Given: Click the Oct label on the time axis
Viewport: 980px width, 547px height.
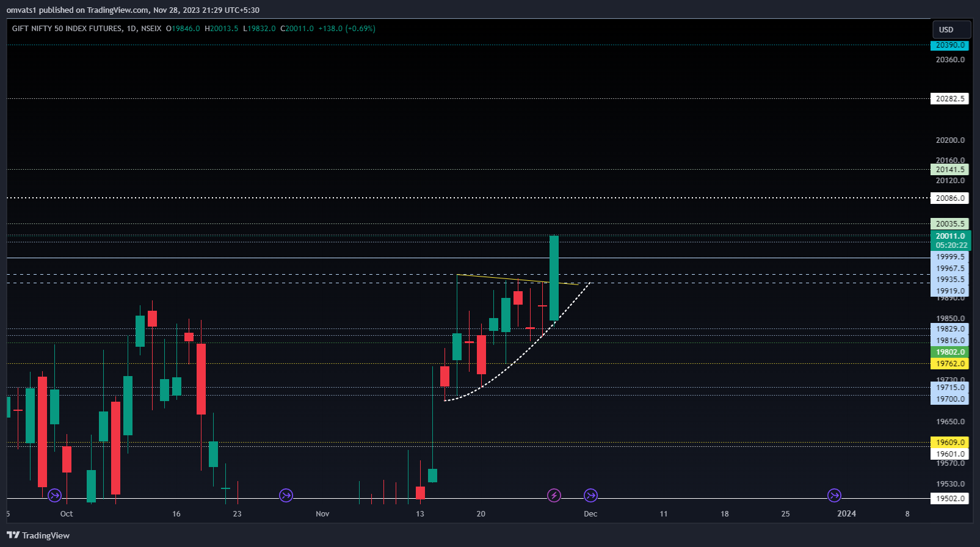Looking at the screenshot, I should [67, 514].
